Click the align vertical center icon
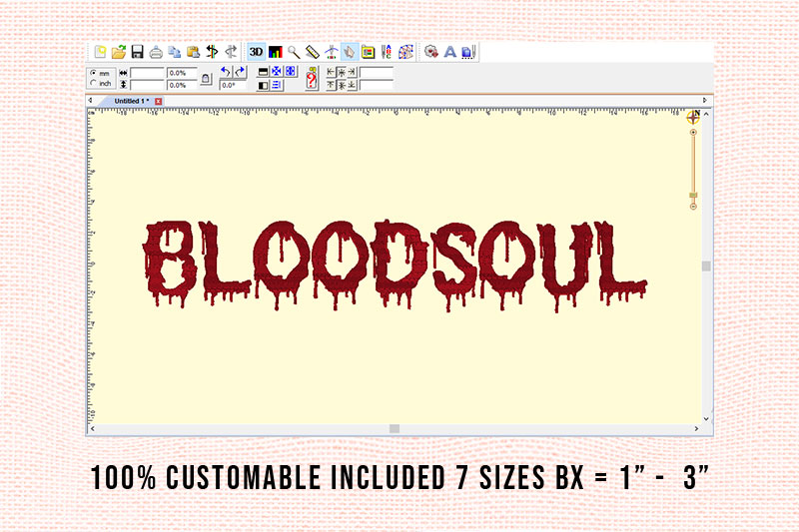This screenshot has width=799, height=532. coord(342,86)
